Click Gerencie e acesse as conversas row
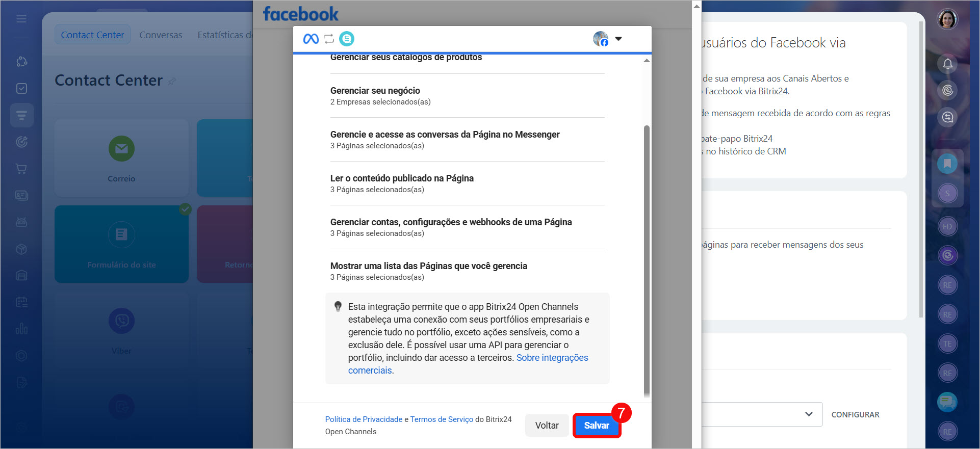This screenshot has height=449, width=980. pyautogui.click(x=467, y=140)
